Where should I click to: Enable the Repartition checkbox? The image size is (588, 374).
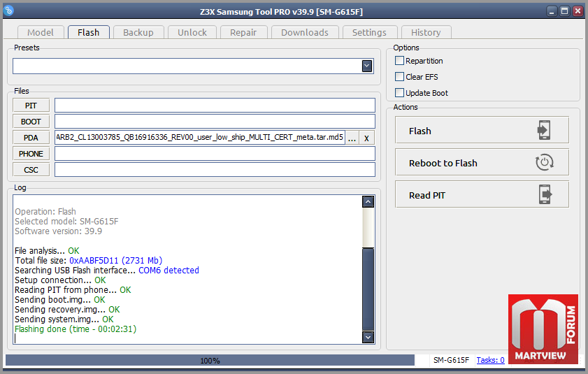[x=399, y=60]
